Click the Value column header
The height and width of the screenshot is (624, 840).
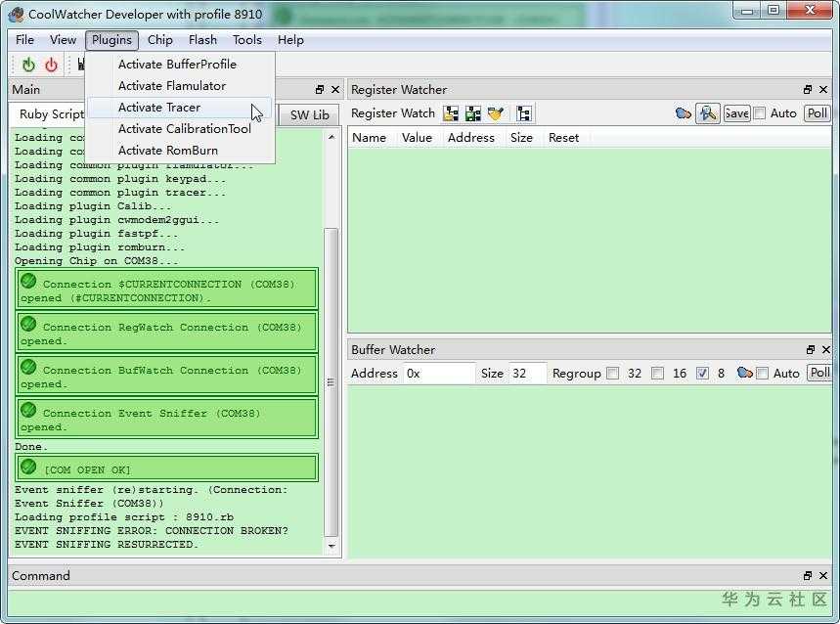point(417,138)
